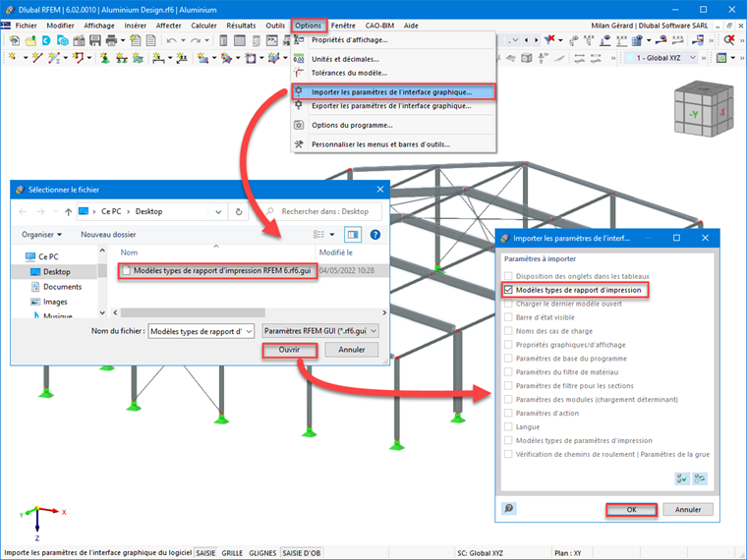The width and height of the screenshot is (747, 560).
Task: Click the open file folder icon
Action: click(30, 41)
